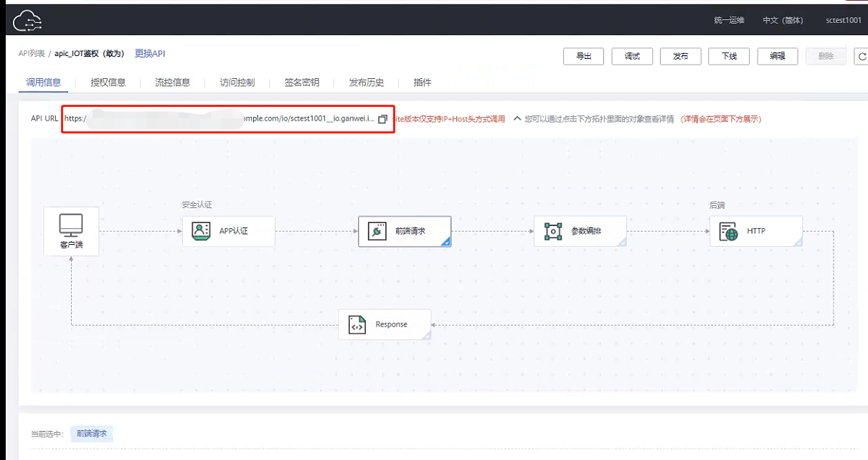868x460 pixels.
Task: Switch to the 流控信息 tab
Action: [172, 83]
